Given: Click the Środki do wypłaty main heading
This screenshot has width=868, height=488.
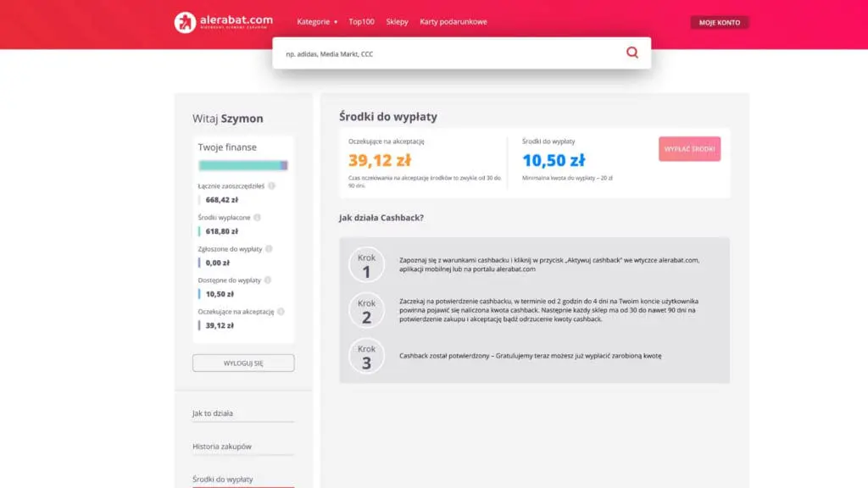Looking at the screenshot, I should (x=388, y=117).
